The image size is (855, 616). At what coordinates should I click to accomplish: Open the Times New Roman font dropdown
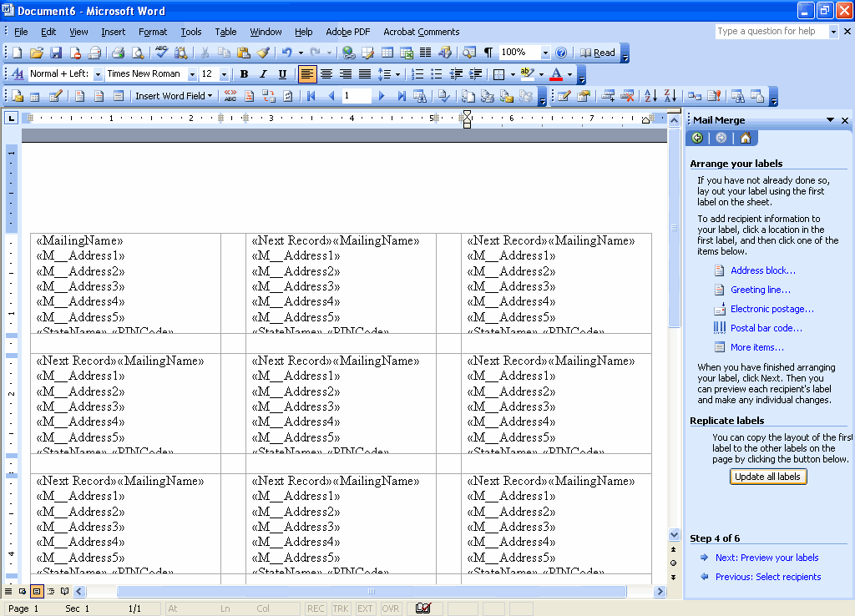pos(193,74)
